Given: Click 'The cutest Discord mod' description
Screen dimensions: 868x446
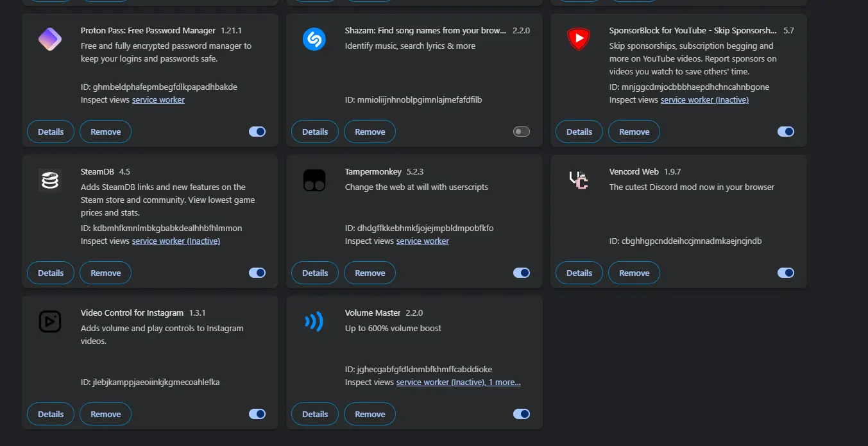Looking at the screenshot, I should click(x=692, y=187).
